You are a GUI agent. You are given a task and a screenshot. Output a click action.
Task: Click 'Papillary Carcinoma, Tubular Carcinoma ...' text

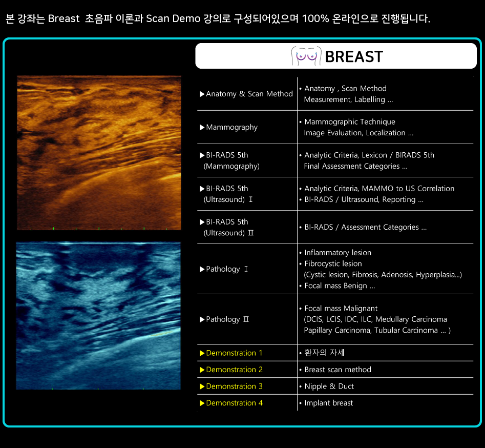(375, 331)
